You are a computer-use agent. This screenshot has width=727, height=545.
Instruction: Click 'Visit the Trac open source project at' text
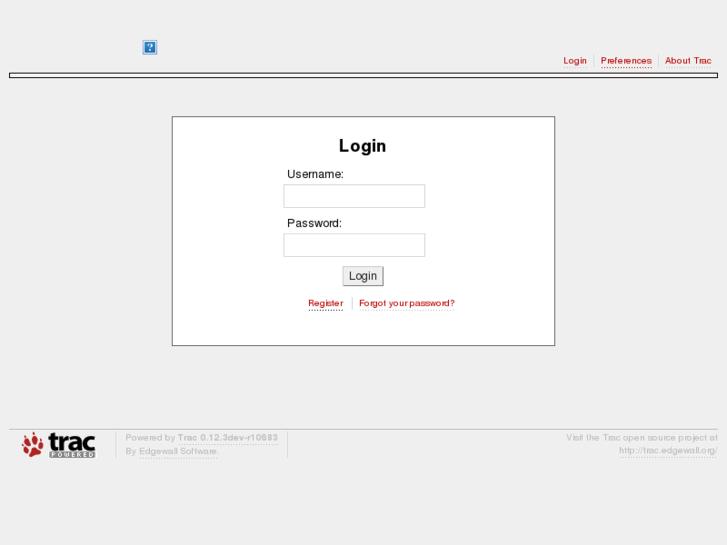coord(642,438)
